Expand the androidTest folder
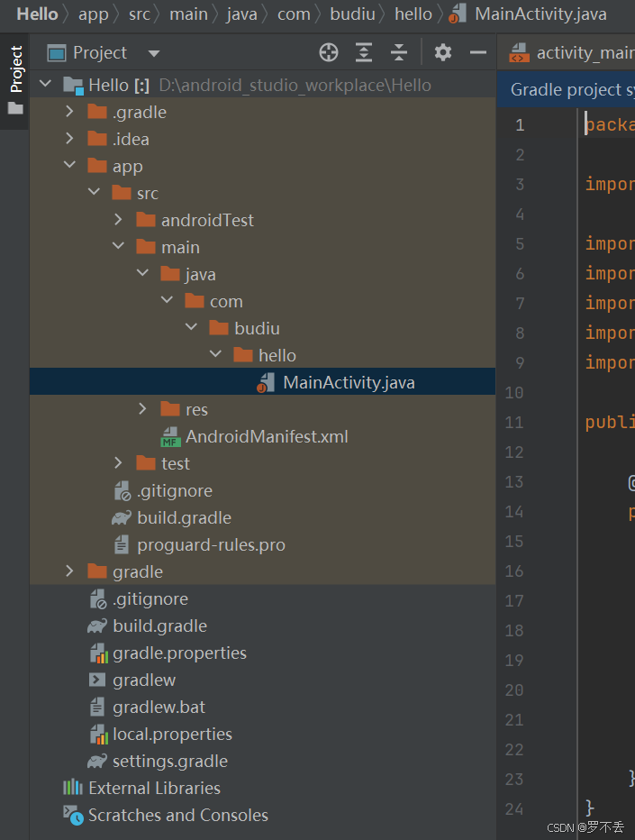Screen dimensions: 635x840 tap(118, 219)
